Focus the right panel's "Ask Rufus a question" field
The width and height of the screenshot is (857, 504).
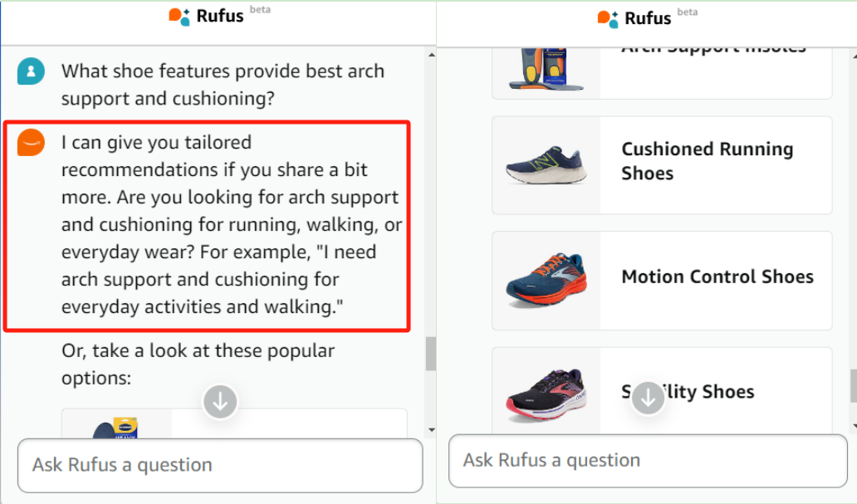[x=648, y=461]
